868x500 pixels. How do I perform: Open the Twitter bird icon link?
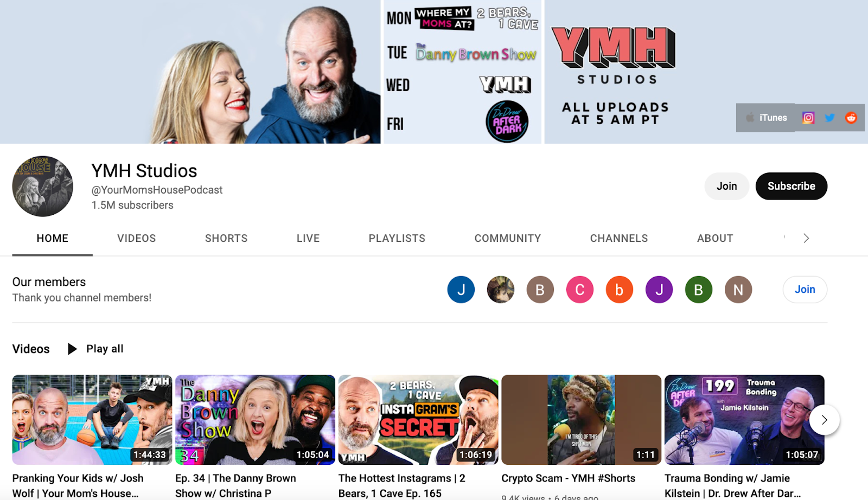[829, 118]
